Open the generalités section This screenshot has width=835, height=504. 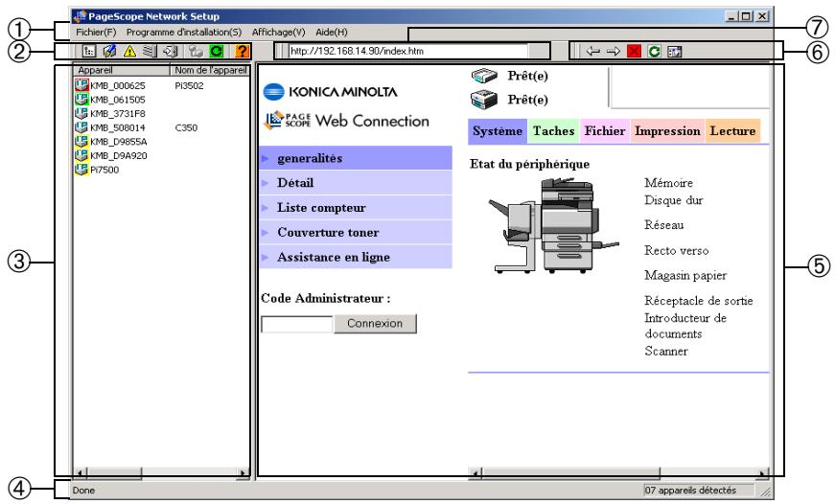pyautogui.click(x=356, y=158)
